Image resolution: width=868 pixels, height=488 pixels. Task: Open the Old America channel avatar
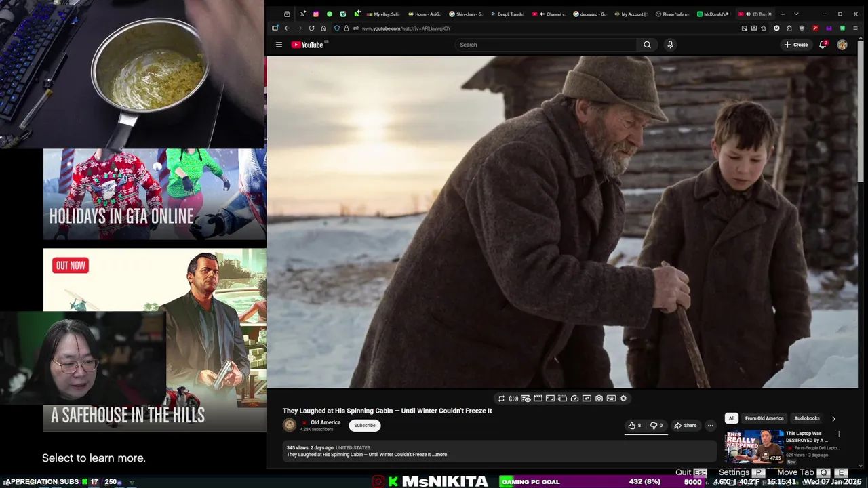[x=290, y=425]
